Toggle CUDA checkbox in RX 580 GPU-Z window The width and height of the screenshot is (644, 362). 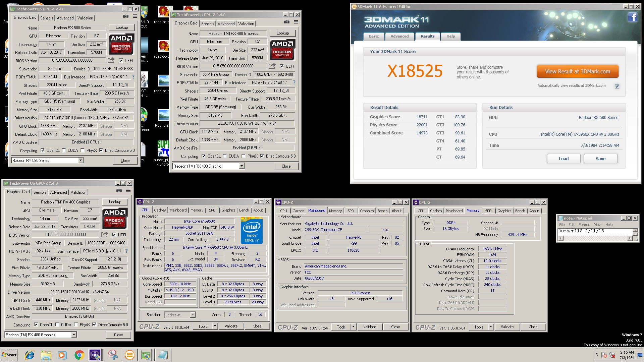tap(64, 150)
